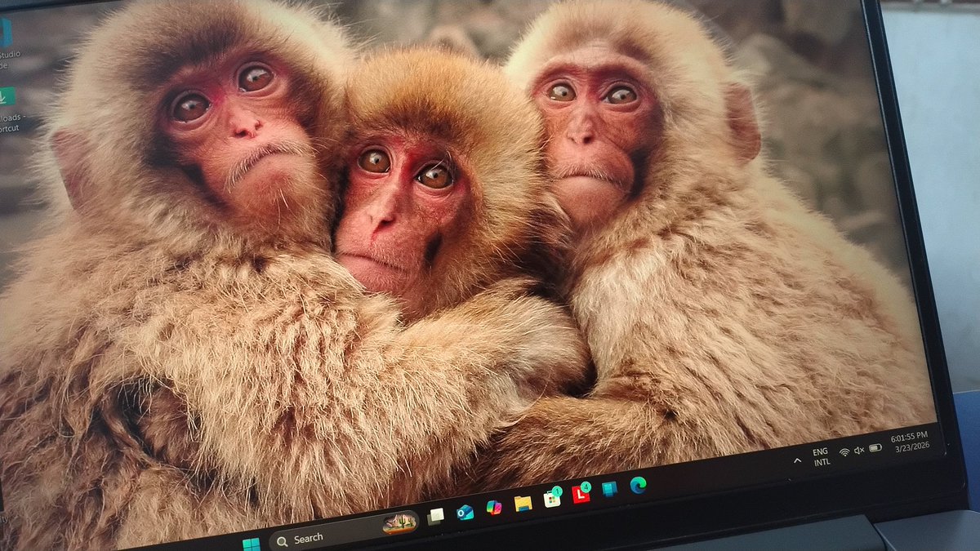Click the Store notification badge showing 1
This screenshot has height=551, width=980.
[557, 492]
